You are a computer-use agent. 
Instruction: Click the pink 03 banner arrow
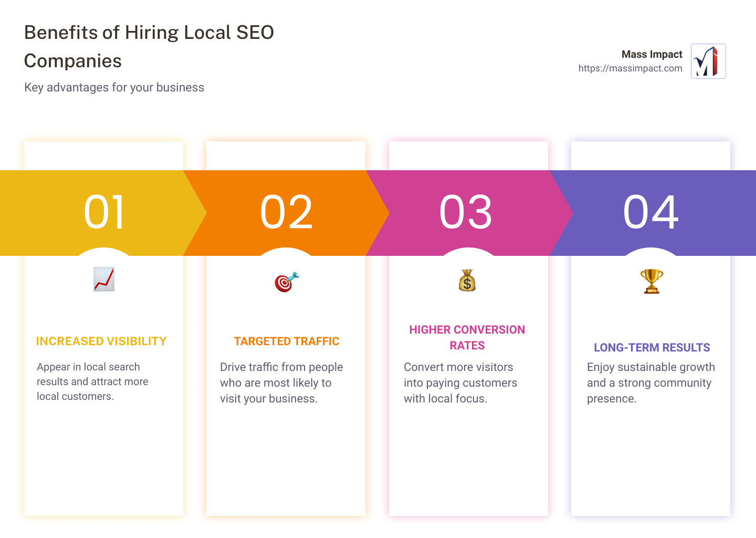(x=467, y=212)
